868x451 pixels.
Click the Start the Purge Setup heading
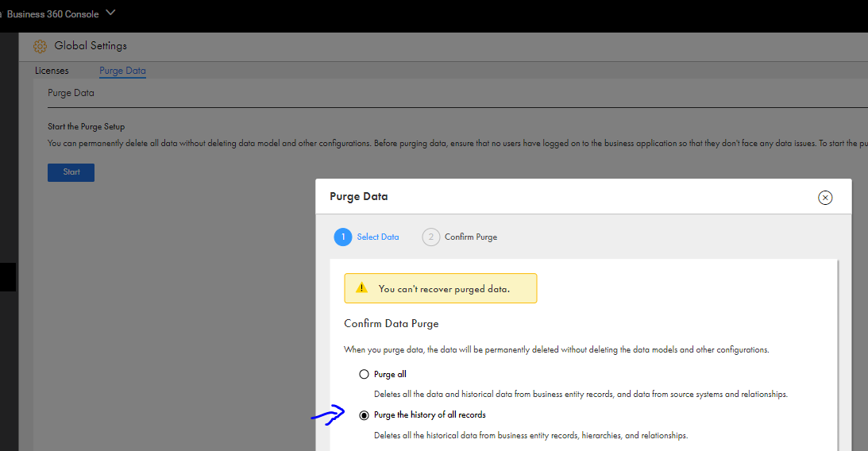click(86, 127)
